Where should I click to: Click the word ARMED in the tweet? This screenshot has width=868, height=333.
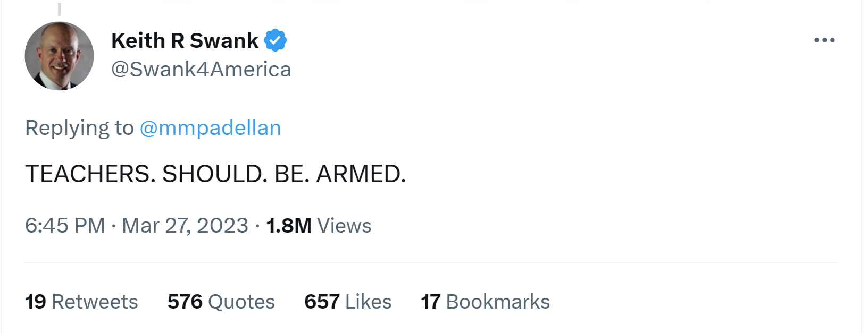[361, 174]
